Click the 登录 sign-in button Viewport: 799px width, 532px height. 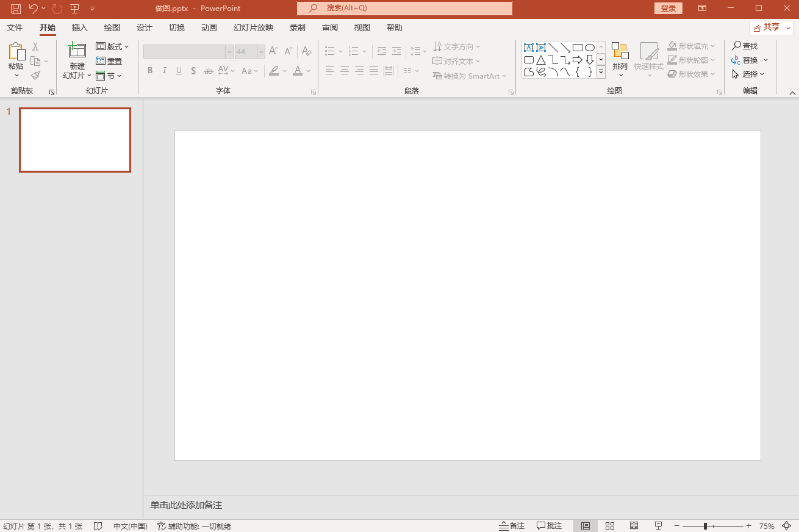668,9
